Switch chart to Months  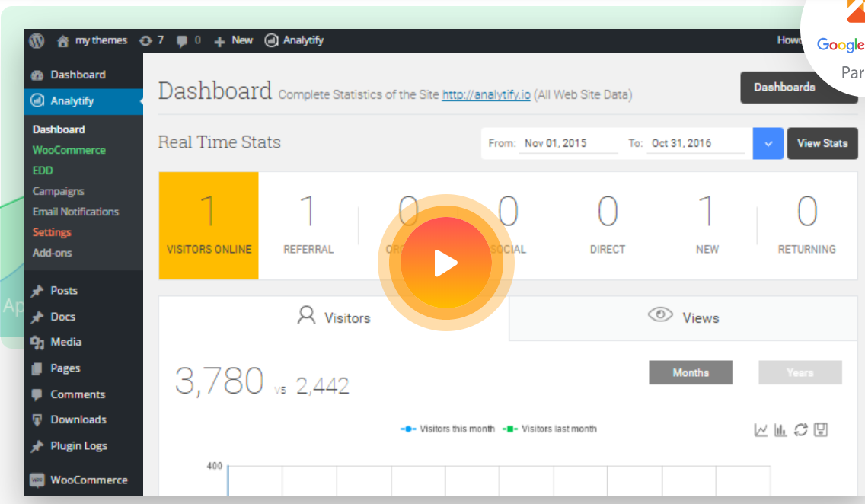coord(691,373)
